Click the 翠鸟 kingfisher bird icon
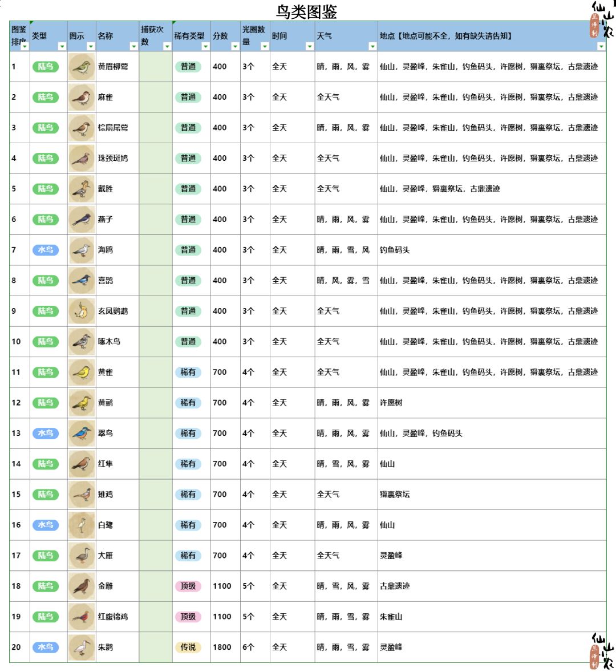Image resolution: width=616 pixels, height=672 pixels. click(x=82, y=434)
